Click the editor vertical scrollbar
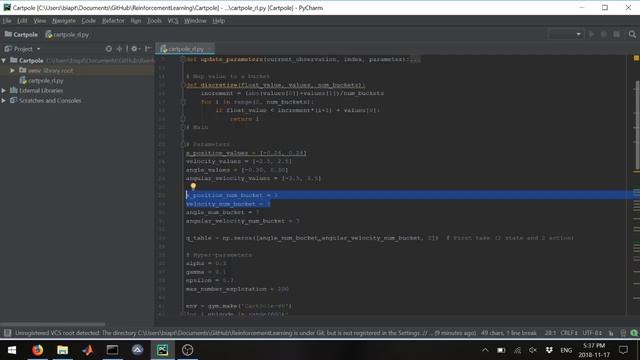 point(637,124)
